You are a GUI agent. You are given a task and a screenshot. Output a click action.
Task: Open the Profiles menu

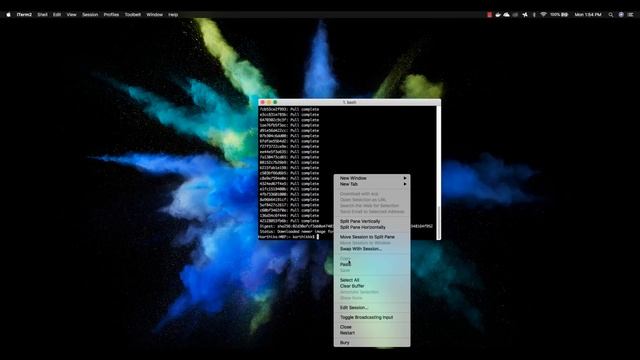(111, 14)
